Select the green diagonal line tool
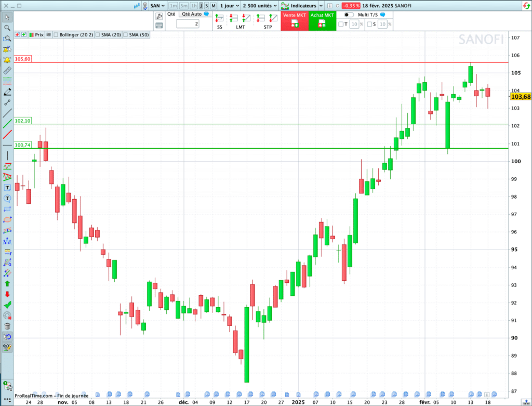The height and width of the screenshot is (406, 532). pos(7,124)
